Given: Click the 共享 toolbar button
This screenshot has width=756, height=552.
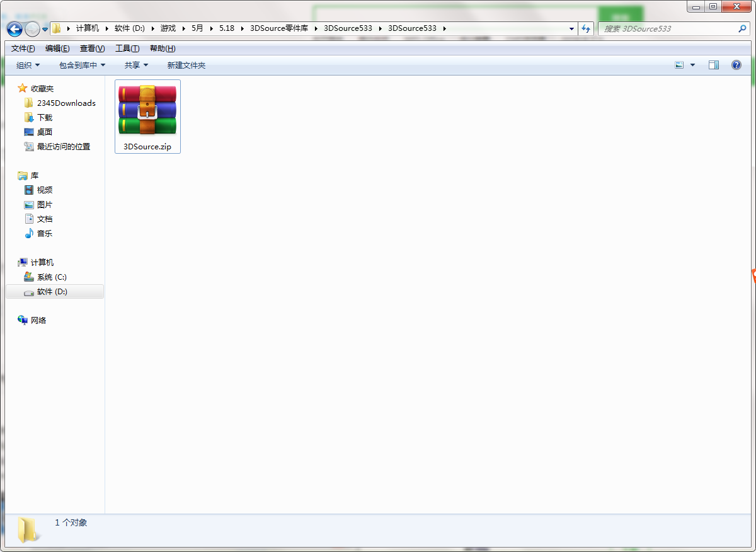Looking at the screenshot, I should (x=136, y=65).
